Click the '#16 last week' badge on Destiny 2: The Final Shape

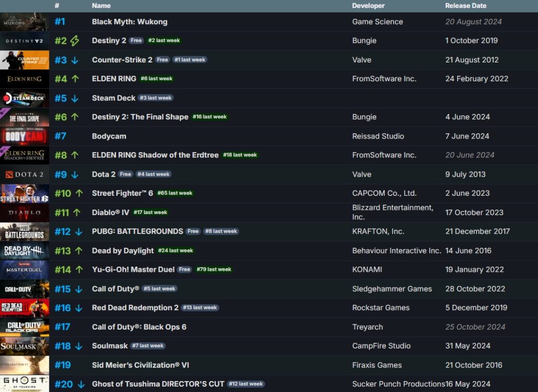210,117
